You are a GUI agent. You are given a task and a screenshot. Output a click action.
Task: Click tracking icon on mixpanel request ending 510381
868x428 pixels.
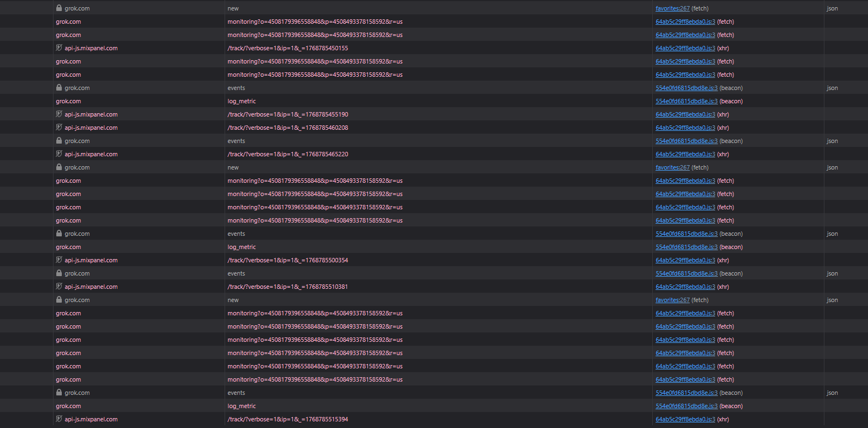(x=59, y=287)
